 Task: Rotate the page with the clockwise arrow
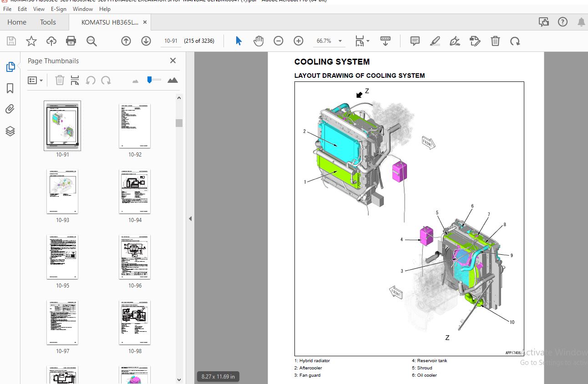[x=515, y=41]
